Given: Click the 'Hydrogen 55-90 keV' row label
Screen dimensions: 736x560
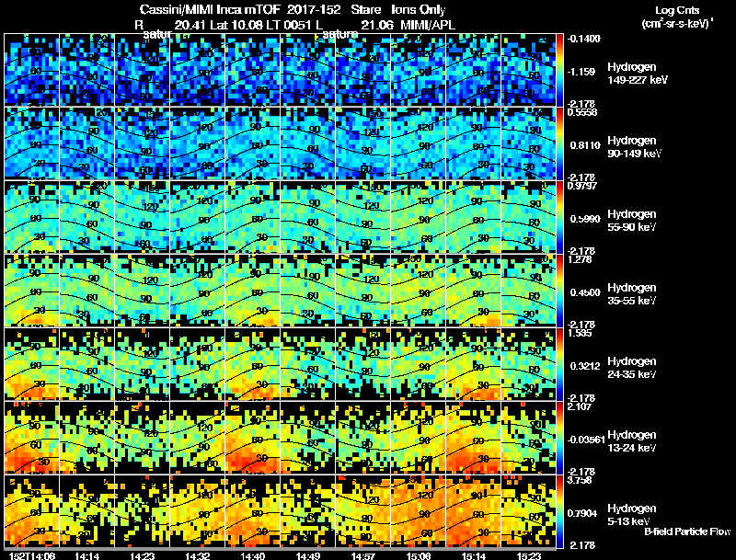Looking at the screenshot, I should point(632,221).
